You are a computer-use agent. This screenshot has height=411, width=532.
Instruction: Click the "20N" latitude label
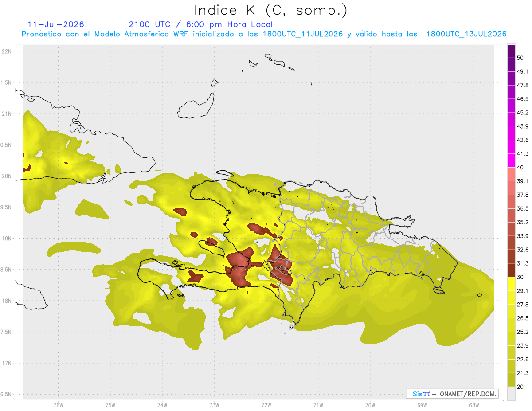[7, 176]
